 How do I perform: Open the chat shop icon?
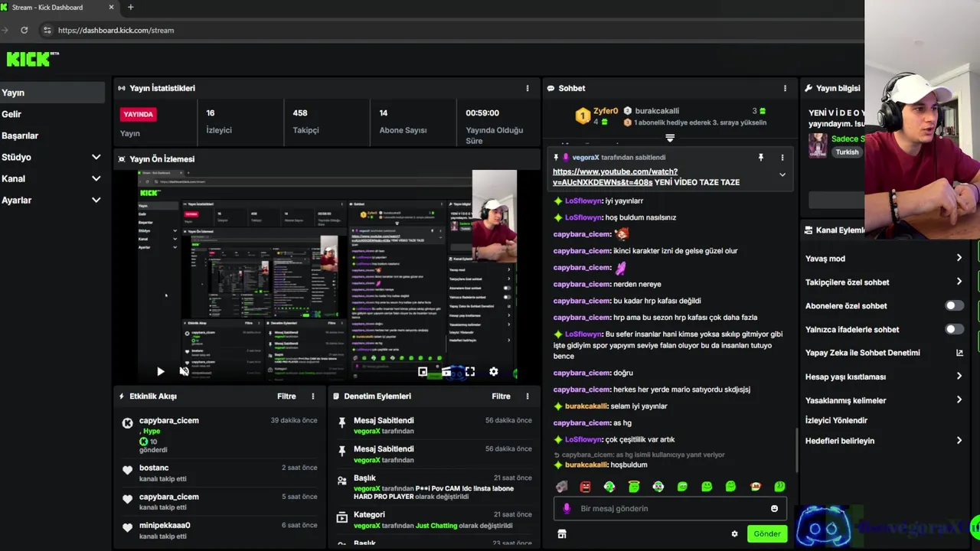point(561,534)
